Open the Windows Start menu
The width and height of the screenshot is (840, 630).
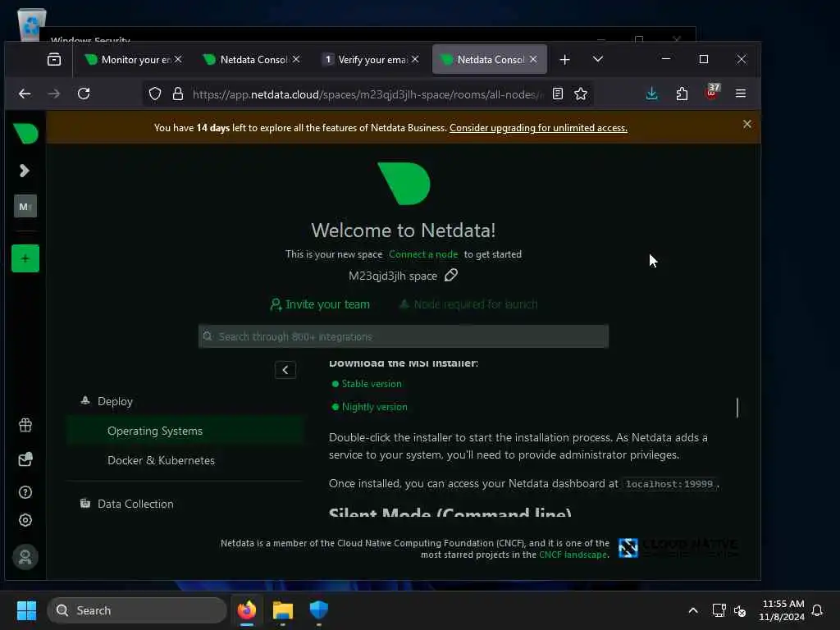point(26,610)
